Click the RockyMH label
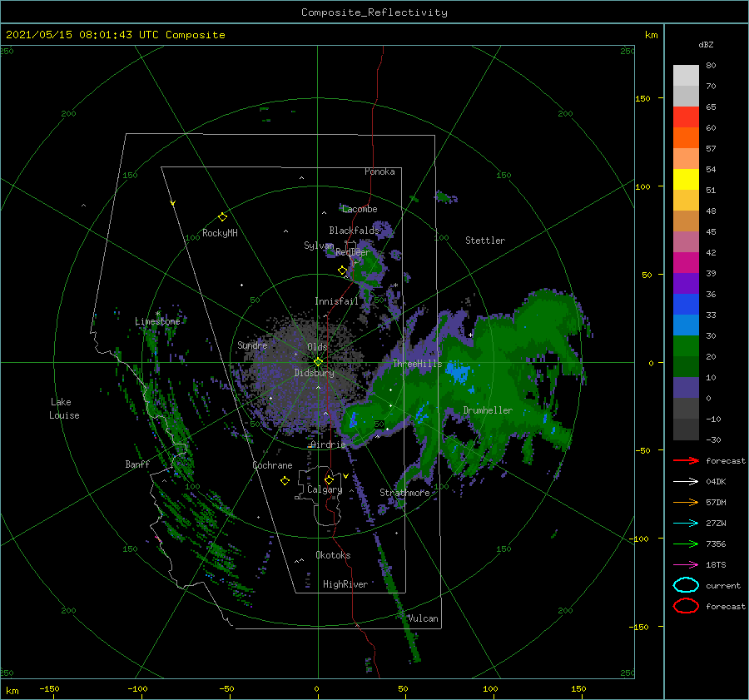Image resolution: width=749 pixels, height=700 pixels. (x=220, y=233)
